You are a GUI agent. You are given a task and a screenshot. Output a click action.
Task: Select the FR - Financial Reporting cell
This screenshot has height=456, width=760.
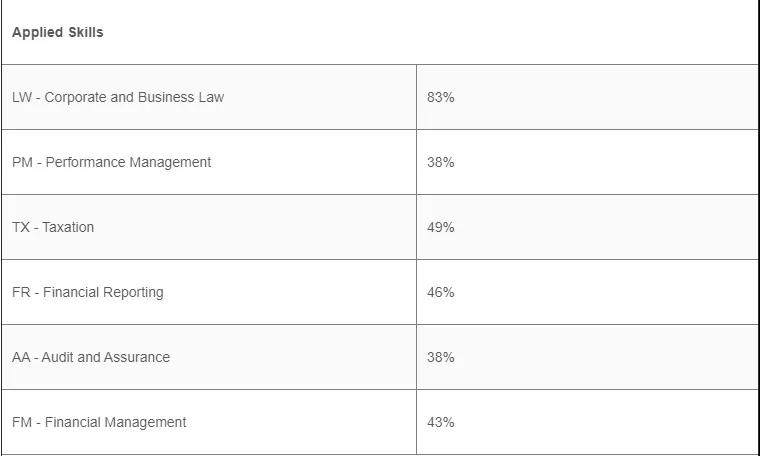(x=88, y=292)
